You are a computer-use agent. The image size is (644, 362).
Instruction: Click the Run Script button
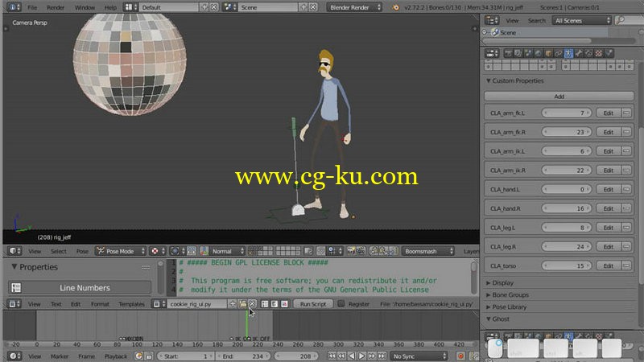pos(313,304)
